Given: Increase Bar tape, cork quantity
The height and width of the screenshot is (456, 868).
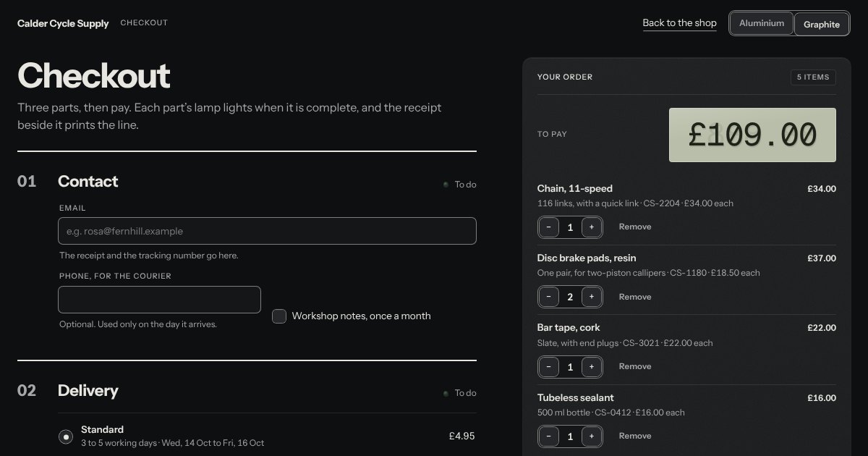Looking at the screenshot, I should click(x=592, y=367).
